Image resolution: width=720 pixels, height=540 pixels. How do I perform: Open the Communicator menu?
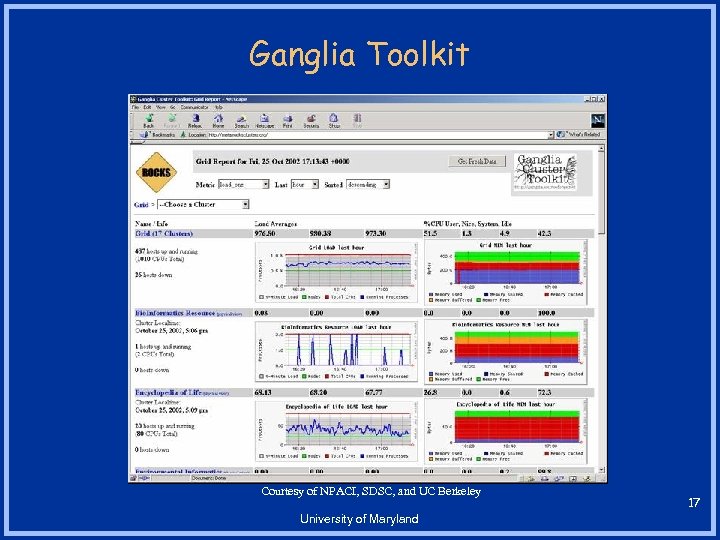[194, 107]
